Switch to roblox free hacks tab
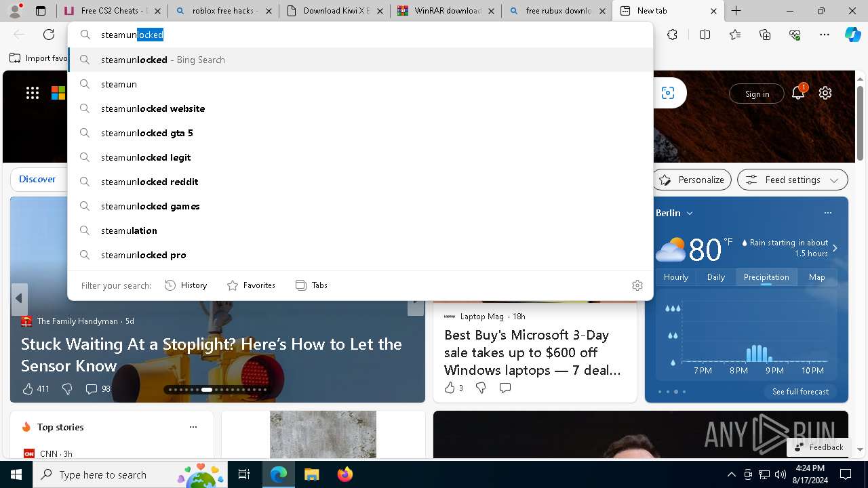Viewport: 868px width, 488px height. 222,11
